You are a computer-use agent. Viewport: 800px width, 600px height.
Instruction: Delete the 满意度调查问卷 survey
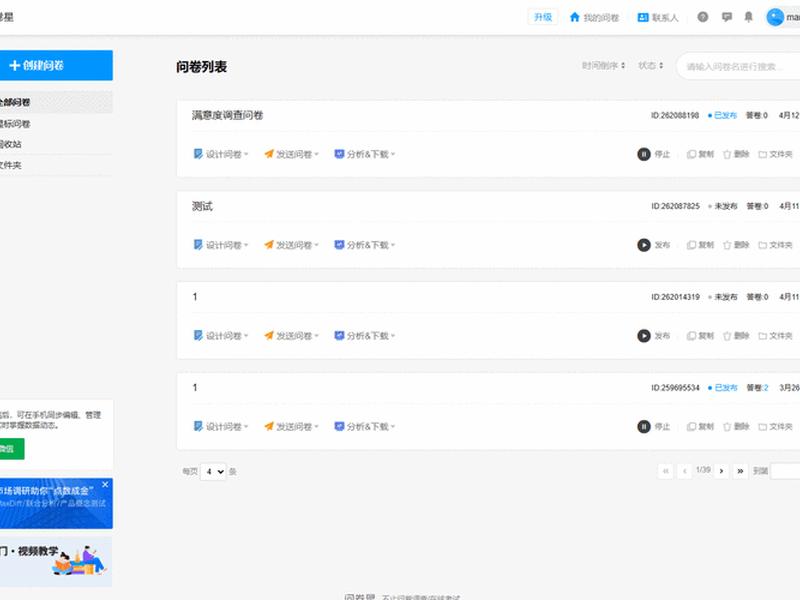(x=736, y=154)
